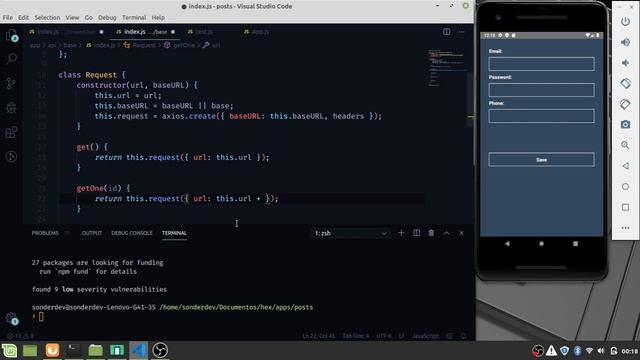Open editor More Actions ellipsis menu
The height and width of the screenshot is (360, 640).
[462, 32]
